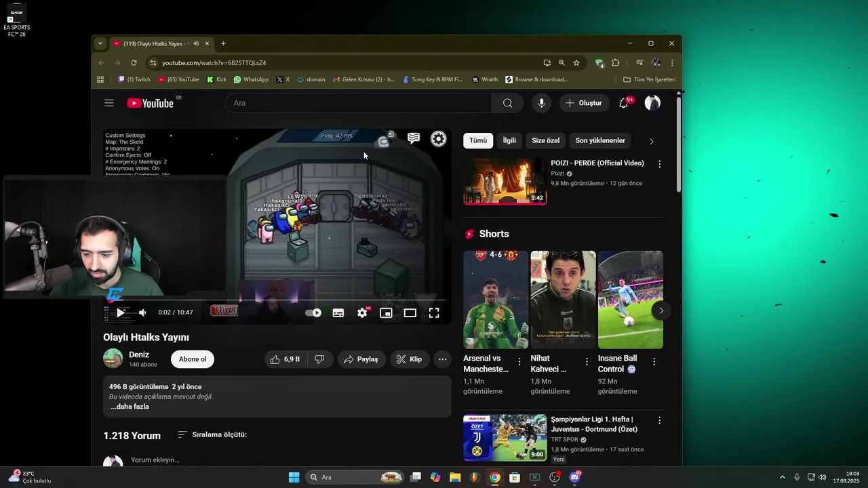Dislike the video with the thumbs-down
Viewport: 868px width, 488px height.
click(319, 359)
